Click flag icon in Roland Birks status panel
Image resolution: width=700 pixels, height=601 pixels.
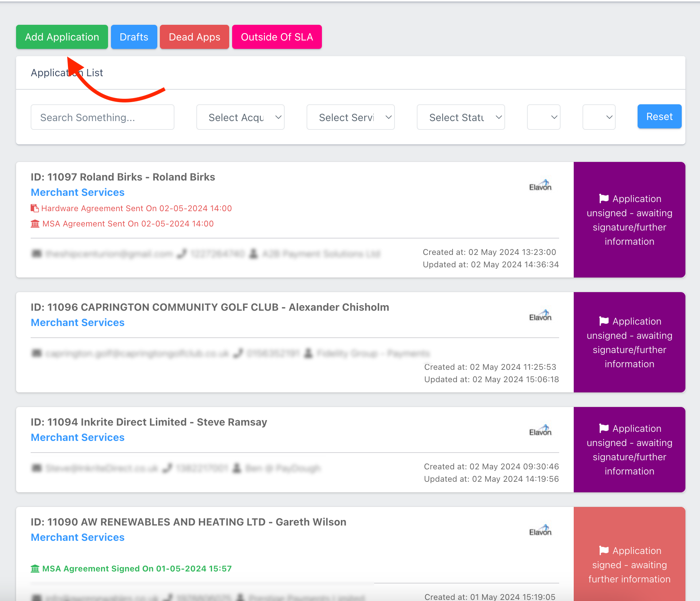coord(604,198)
